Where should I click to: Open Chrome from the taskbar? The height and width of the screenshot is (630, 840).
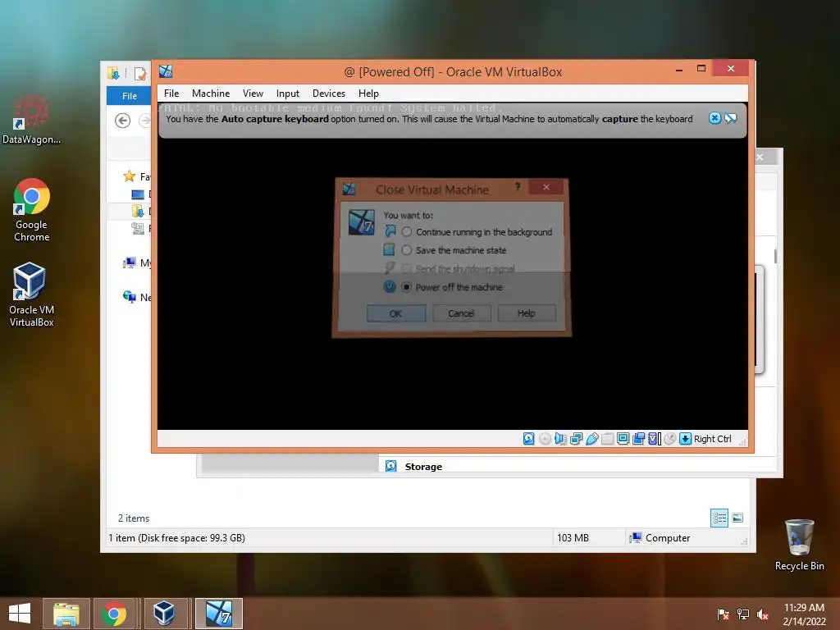[114, 614]
